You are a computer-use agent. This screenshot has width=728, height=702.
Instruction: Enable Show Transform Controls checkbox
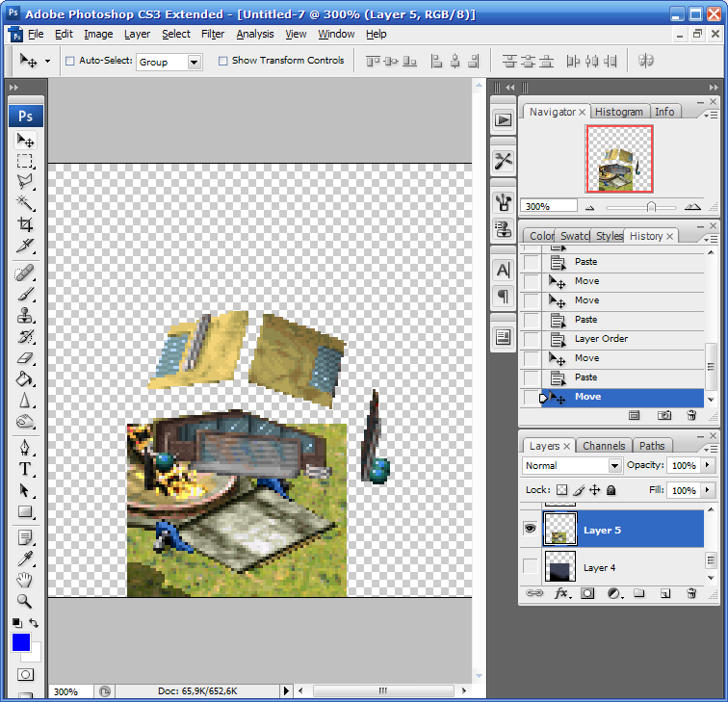222,61
